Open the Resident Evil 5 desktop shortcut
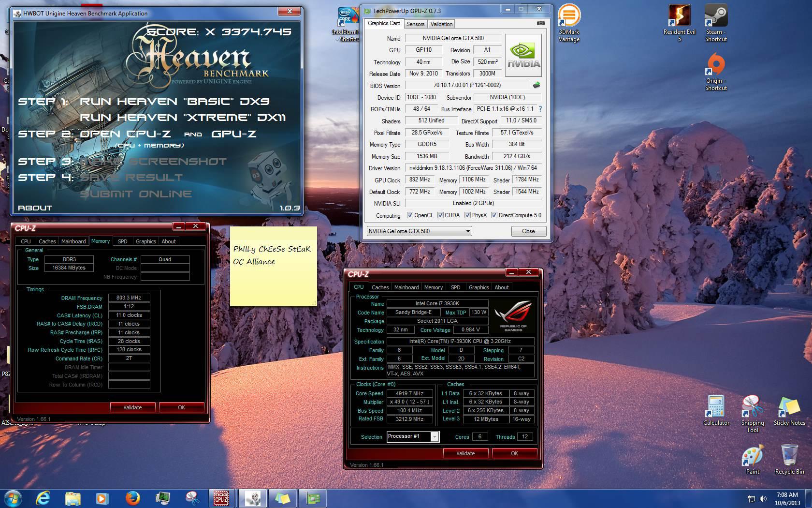This screenshot has height=508, width=812. 679,23
